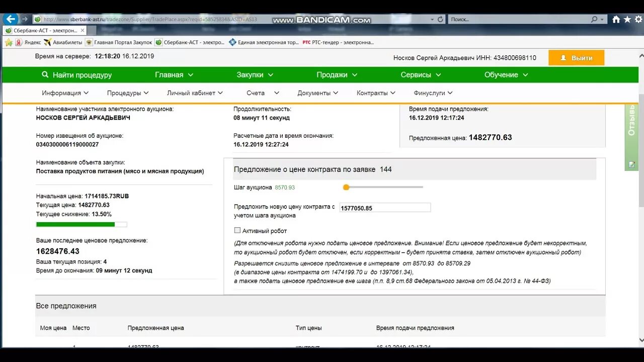Click the Время подачи предложения column header
Viewport: 644px width, 362px height.
[415, 328]
